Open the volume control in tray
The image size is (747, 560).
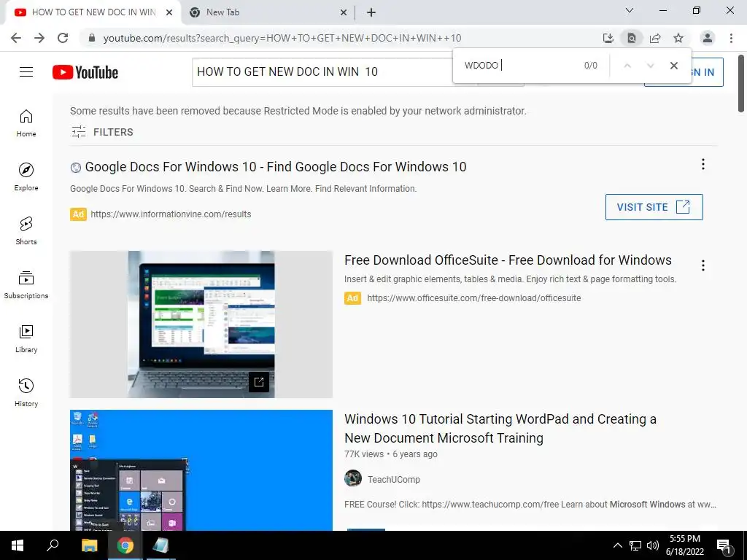(653, 545)
